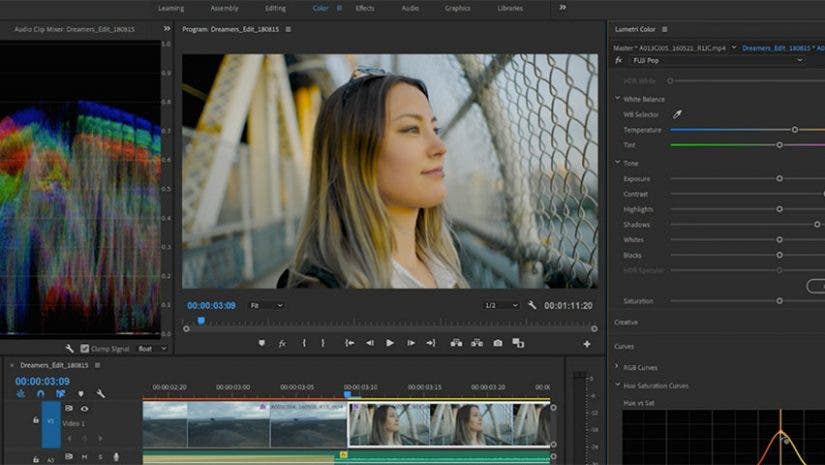This screenshot has height=465, width=825.
Task: Toggle sync lock on A1 track
Action: (x=69, y=456)
